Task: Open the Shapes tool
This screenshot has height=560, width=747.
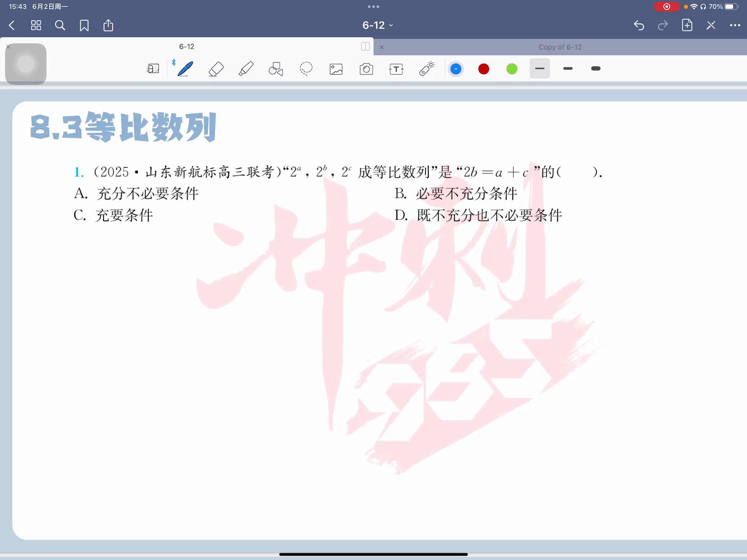Action: tap(276, 69)
